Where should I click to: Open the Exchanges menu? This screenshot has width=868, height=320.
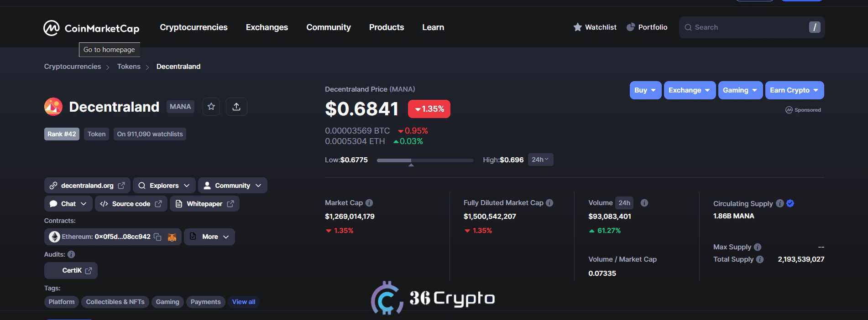[x=267, y=27]
